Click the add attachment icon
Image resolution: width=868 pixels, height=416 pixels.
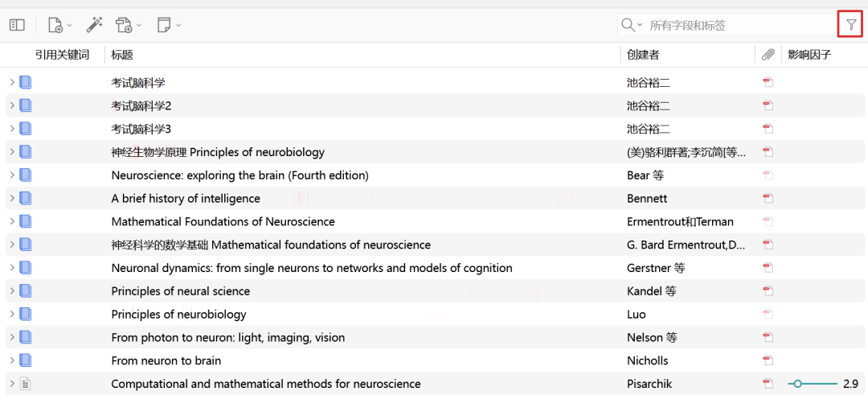pyautogui.click(x=124, y=25)
